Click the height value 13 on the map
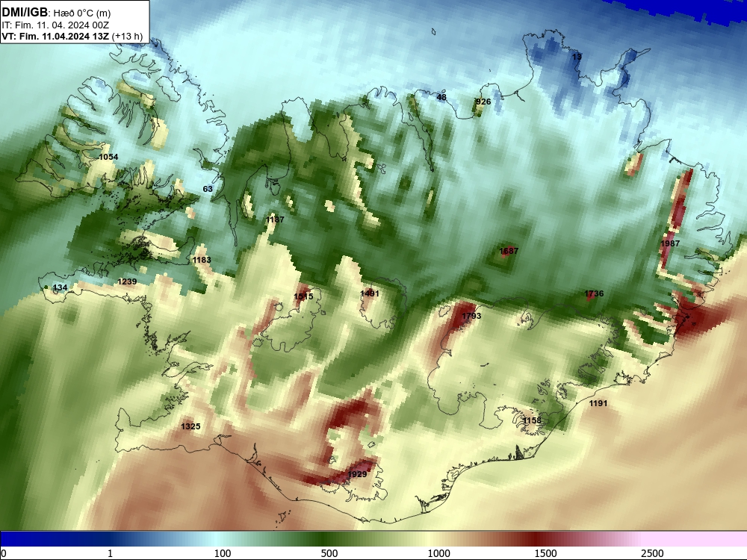Screen dimensions: 747x560 coord(577,57)
